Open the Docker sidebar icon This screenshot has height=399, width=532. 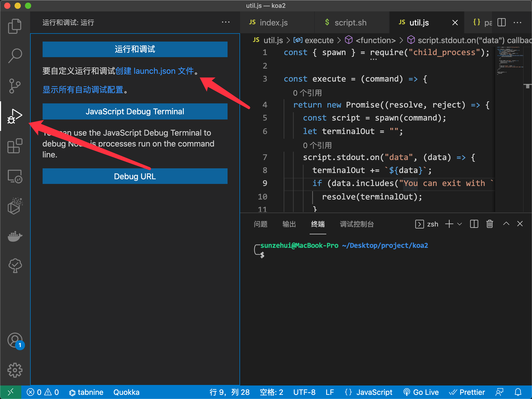(x=15, y=236)
